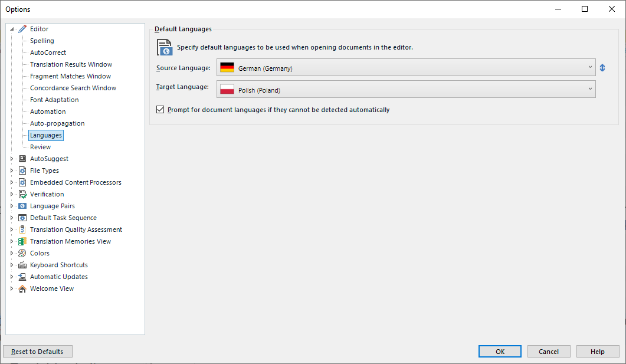Click the swap source and target languages icon
Viewport: 626px width, 364px height.
pyautogui.click(x=602, y=67)
